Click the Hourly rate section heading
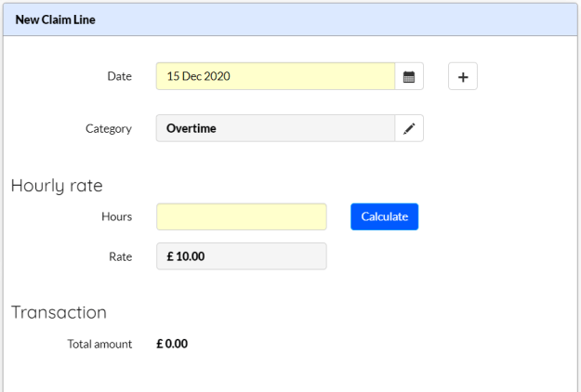Image resolution: width=581 pixels, height=392 pixels. [x=57, y=186]
